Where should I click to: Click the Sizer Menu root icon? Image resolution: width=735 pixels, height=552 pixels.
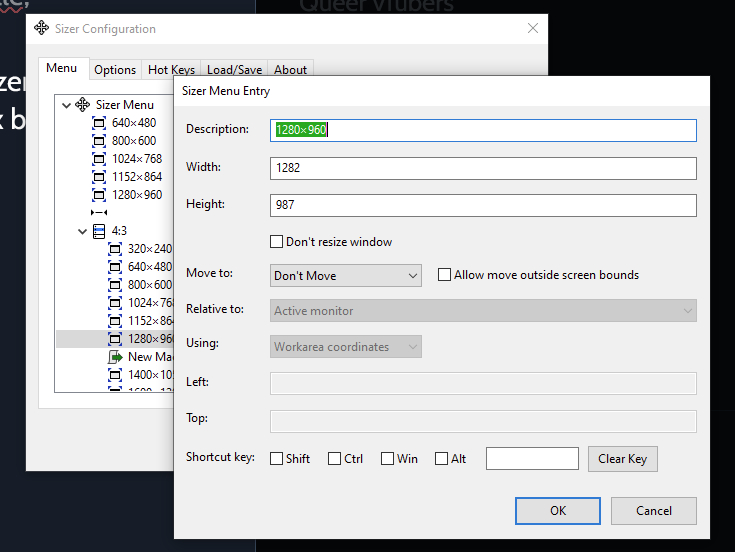click(x=83, y=105)
